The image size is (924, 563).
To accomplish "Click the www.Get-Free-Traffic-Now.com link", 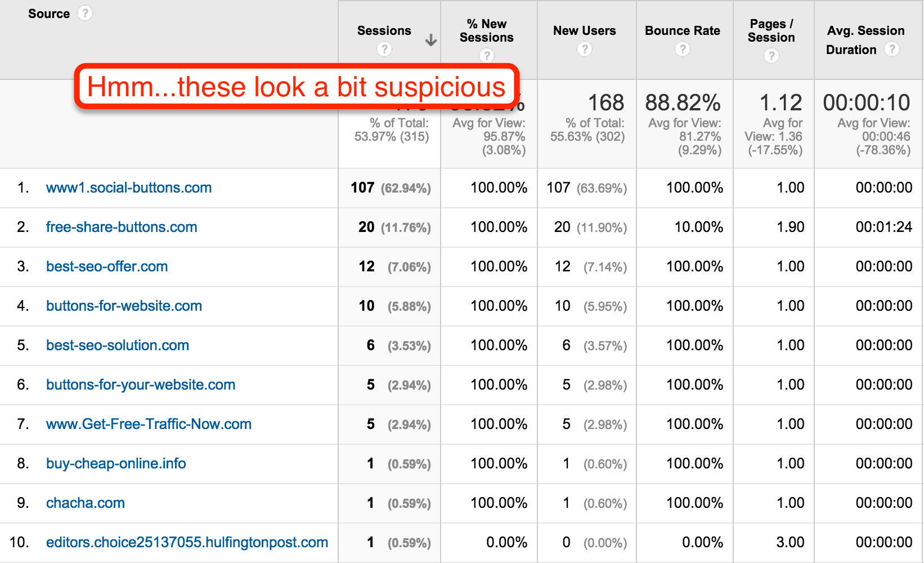I will (x=149, y=424).
